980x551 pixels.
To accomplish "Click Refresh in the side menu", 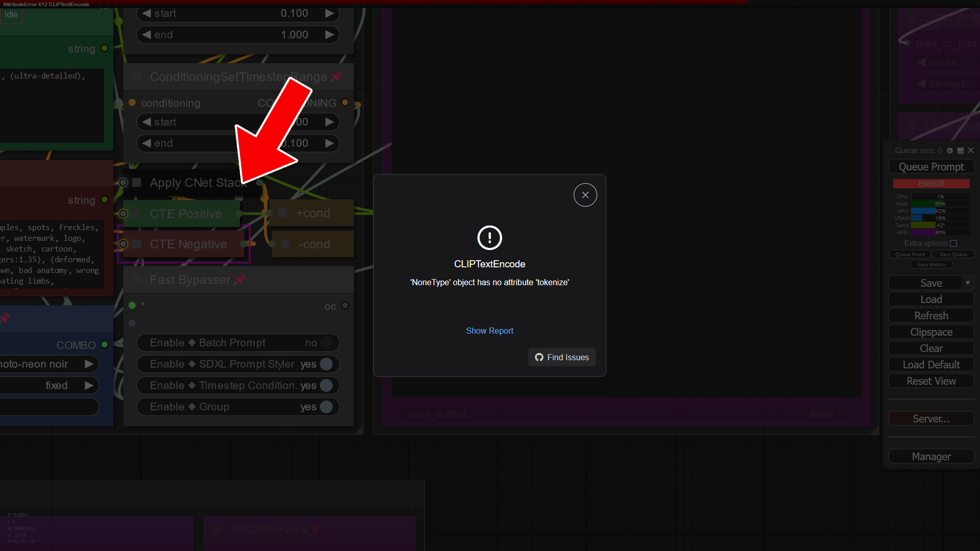I will (x=931, y=316).
